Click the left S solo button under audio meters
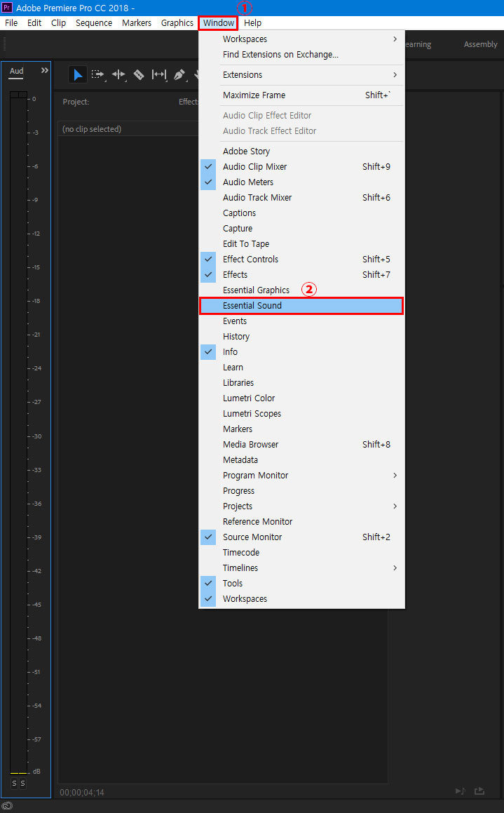 click(15, 783)
